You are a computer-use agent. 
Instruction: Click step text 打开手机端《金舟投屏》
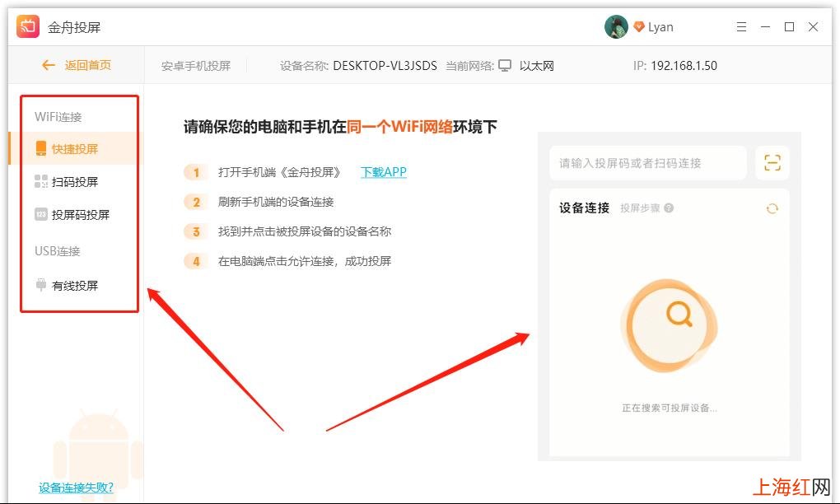[279, 172]
